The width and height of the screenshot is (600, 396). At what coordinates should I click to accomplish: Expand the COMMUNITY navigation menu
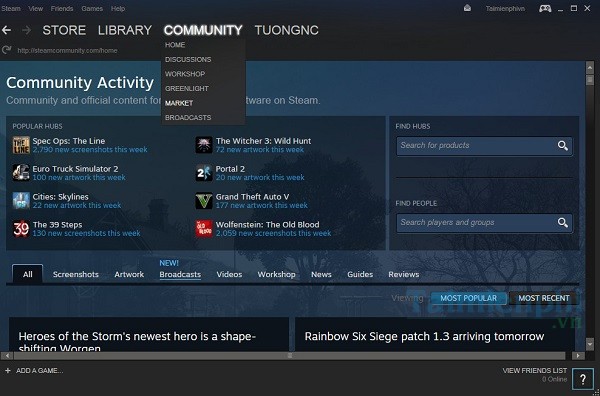pyautogui.click(x=203, y=30)
